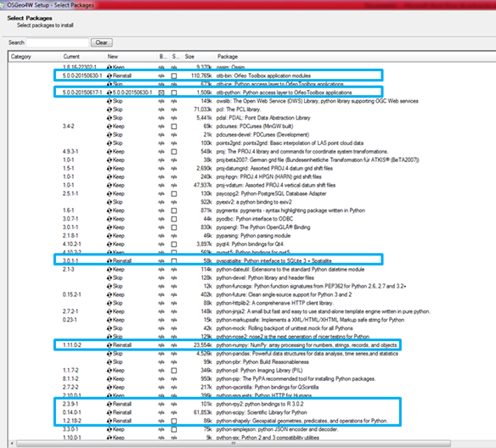Click the cycle icon for otb-bin Reinstall
This screenshot has height=448, width=496.
coord(110,76)
